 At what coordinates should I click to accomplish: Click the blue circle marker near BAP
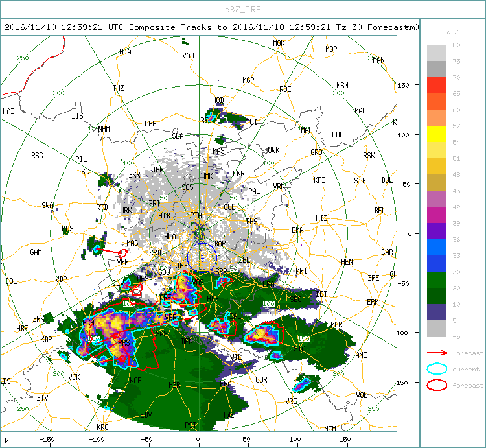click(202, 257)
